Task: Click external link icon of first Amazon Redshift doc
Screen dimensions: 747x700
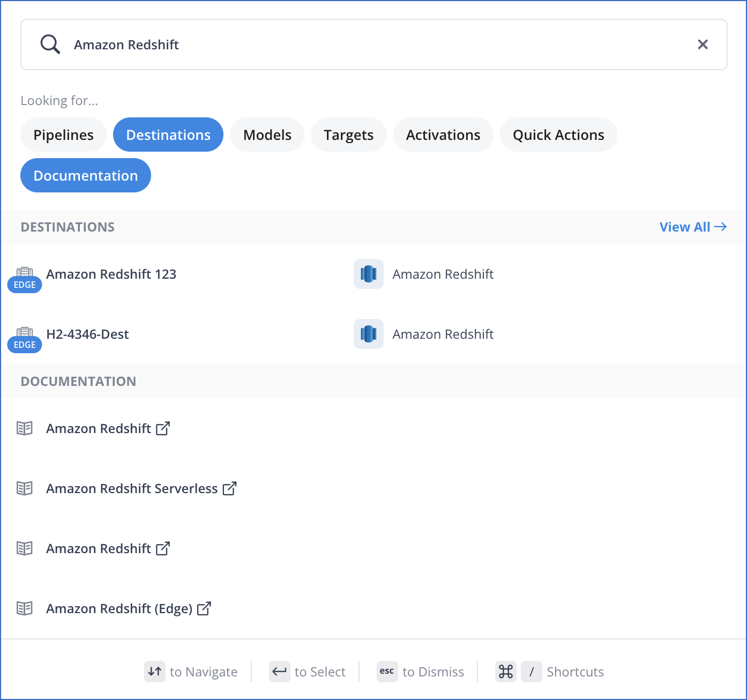Action: point(163,428)
